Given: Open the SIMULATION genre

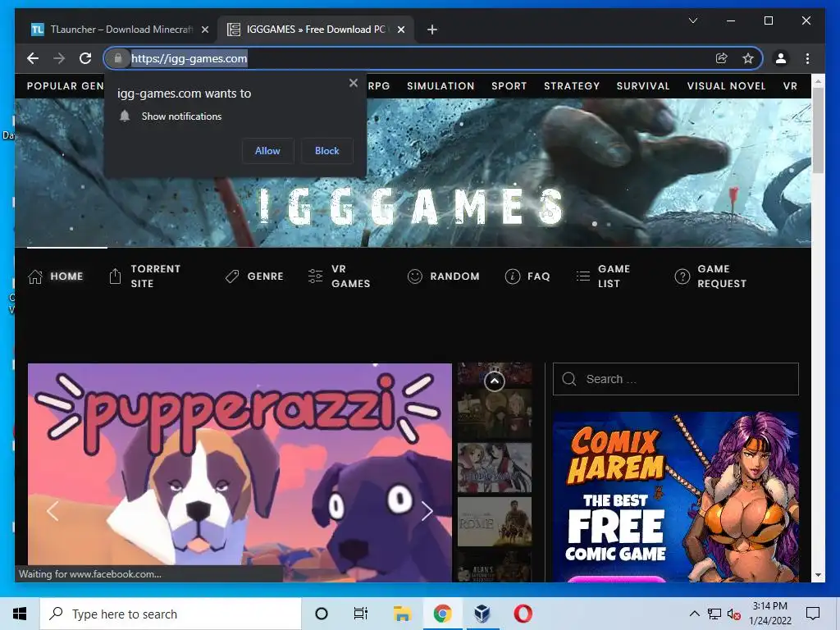Looking at the screenshot, I should 441,85.
